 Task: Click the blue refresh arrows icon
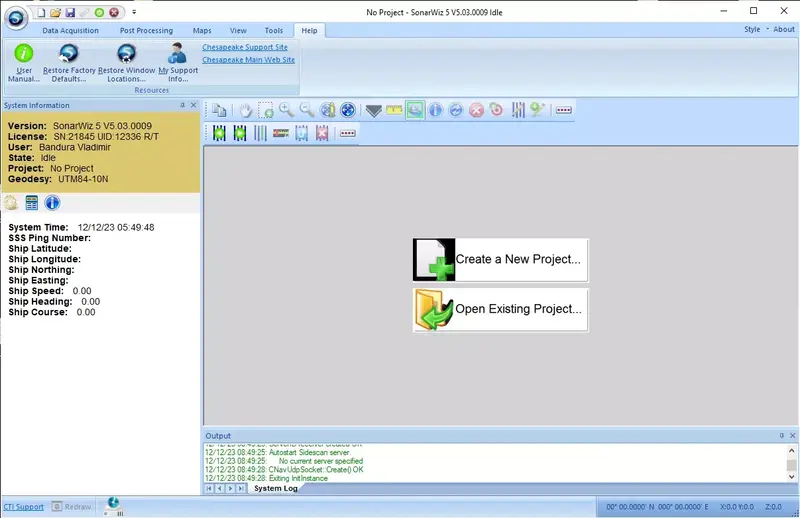point(456,110)
